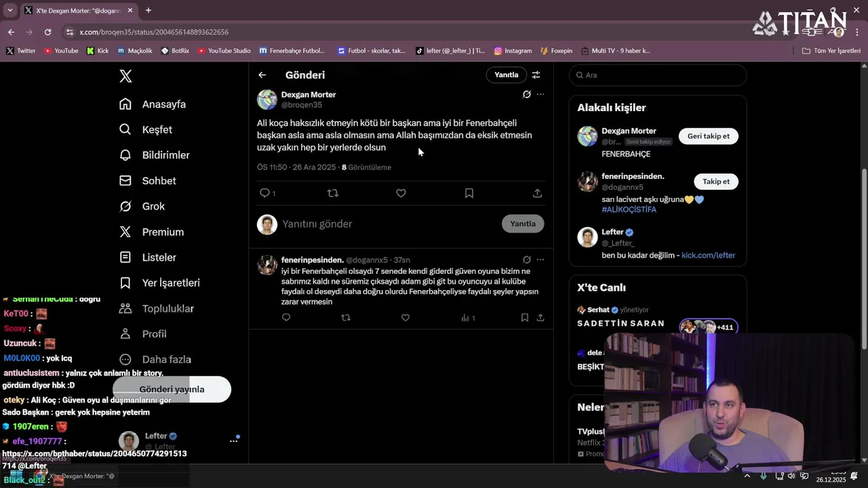868x488 pixels.
Task: View analytics of fenerinpesinden comment
Action: tap(468, 317)
